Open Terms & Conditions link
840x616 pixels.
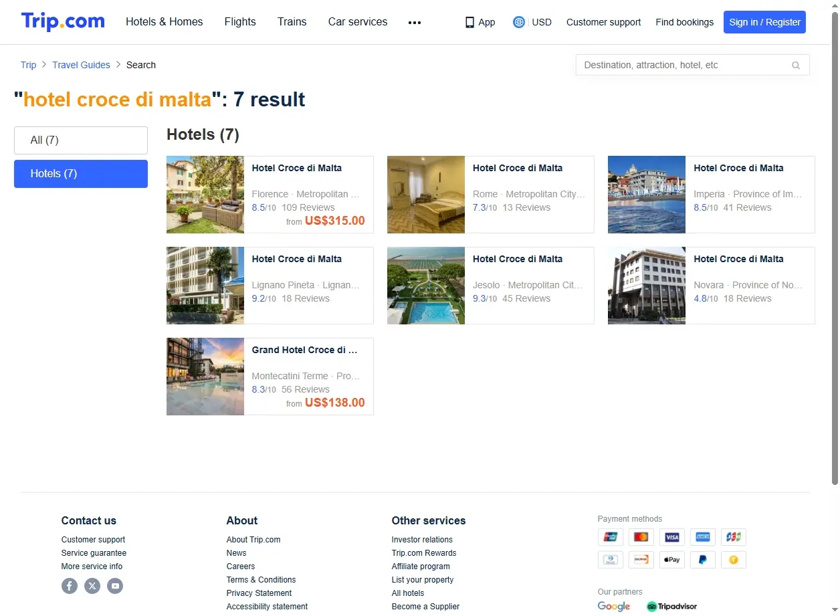click(x=261, y=580)
